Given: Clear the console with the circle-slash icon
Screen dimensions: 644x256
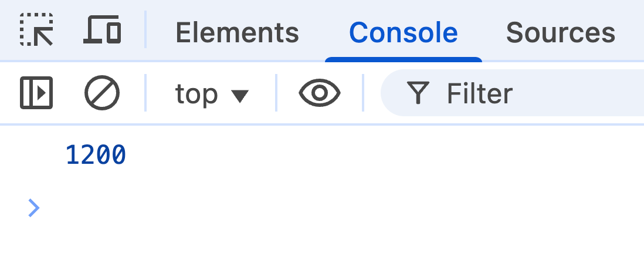Looking at the screenshot, I should tap(102, 93).
